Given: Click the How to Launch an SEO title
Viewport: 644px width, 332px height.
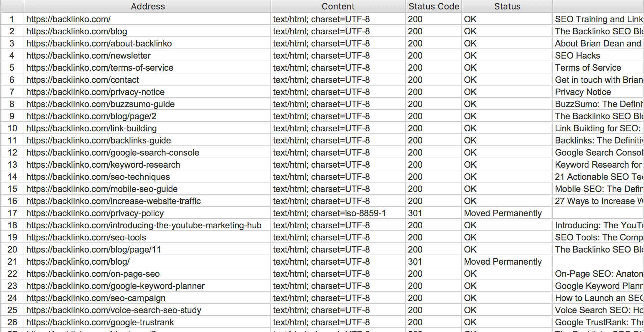Looking at the screenshot, I should [x=599, y=298].
